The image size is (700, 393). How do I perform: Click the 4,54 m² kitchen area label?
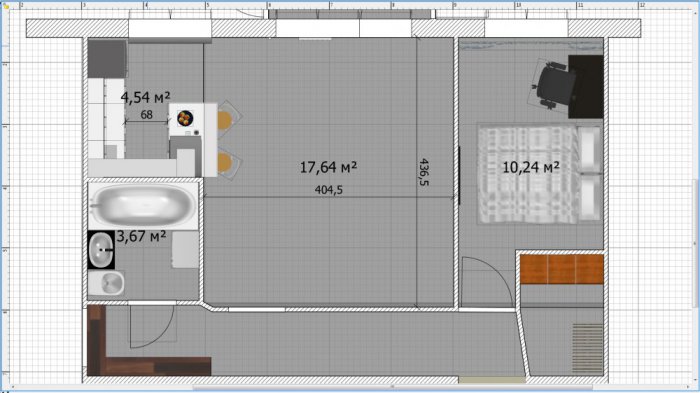coord(146,97)
